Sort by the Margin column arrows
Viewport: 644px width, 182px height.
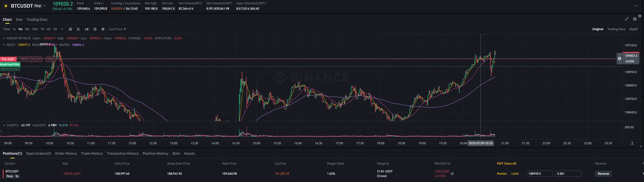(388, 164)
